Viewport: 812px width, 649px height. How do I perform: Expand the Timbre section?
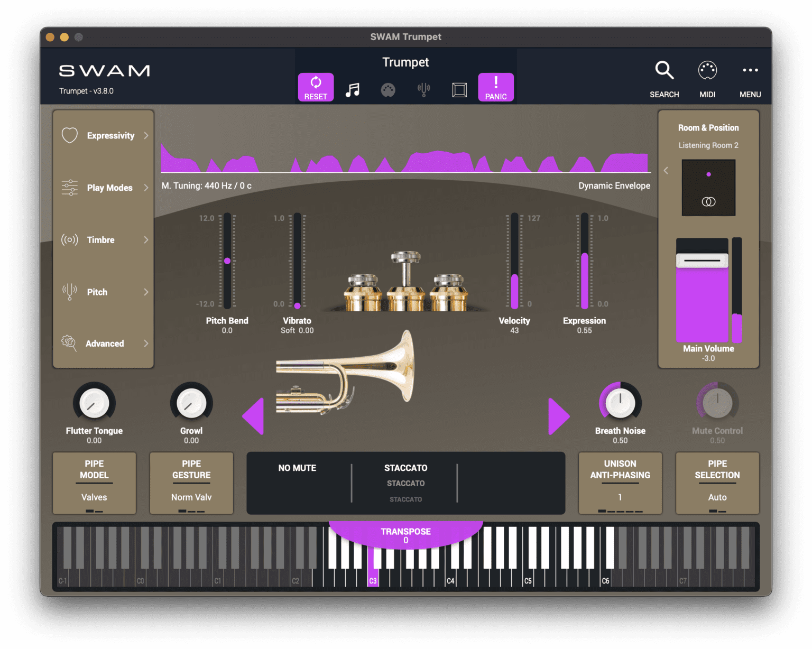pyautogui.click(x=69, y=239)
